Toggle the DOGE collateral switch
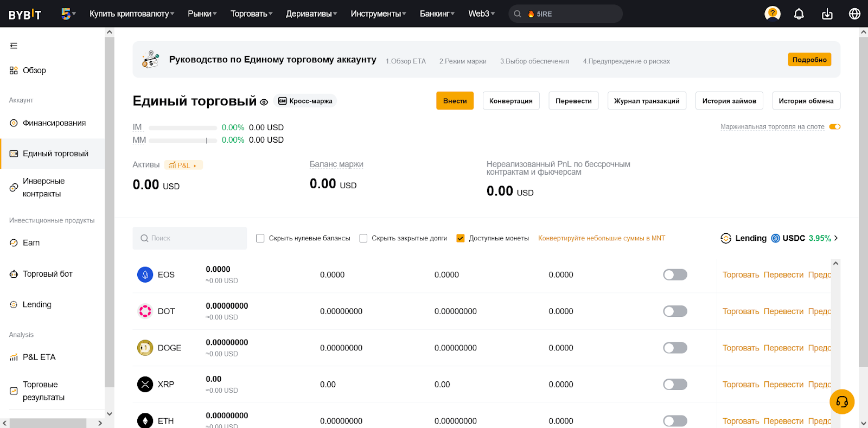This screenshot has width=868, height=428. [x=675, y=348]
